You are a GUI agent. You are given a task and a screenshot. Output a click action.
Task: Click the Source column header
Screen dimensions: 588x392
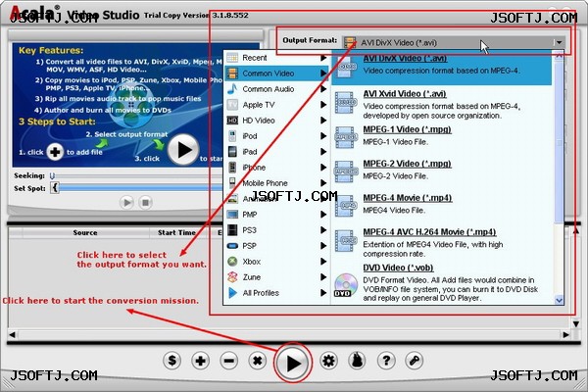[85, 232]
